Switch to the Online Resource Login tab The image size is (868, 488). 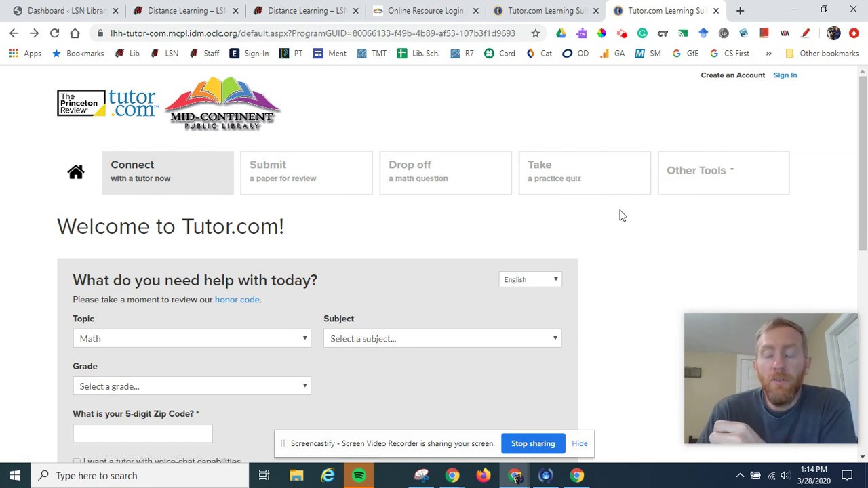tap(425, 10)
